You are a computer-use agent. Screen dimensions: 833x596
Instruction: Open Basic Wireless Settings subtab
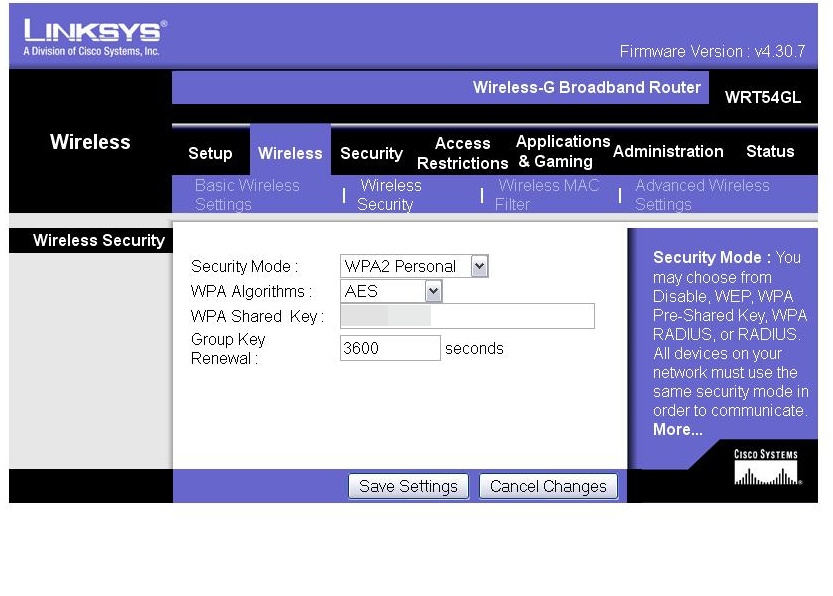point(247,195)
